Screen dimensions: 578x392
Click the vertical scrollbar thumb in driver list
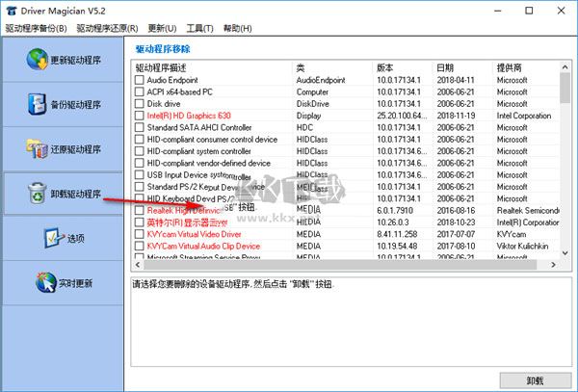pyautogui.click(x=565, y=88)
